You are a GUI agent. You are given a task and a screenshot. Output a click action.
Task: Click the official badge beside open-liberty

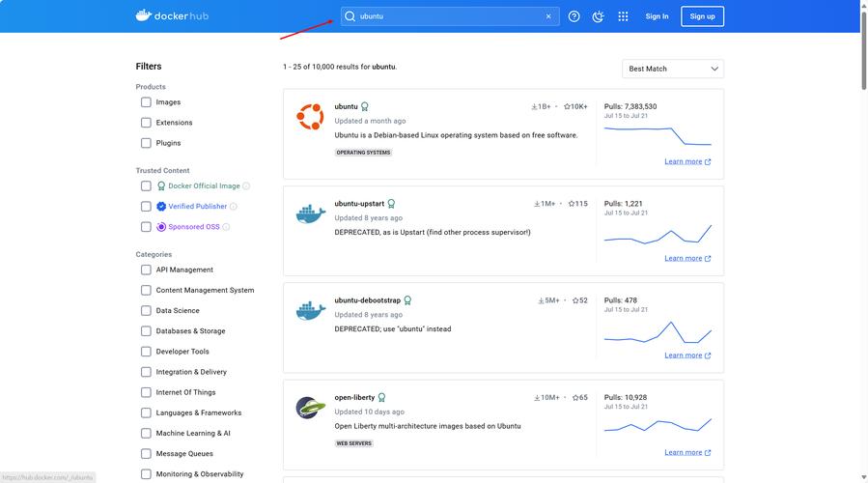[382, 397]
